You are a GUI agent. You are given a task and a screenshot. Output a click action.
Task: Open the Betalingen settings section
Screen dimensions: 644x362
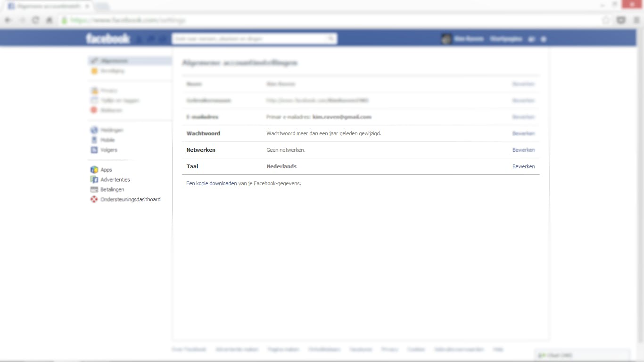[x=107, y=189]
